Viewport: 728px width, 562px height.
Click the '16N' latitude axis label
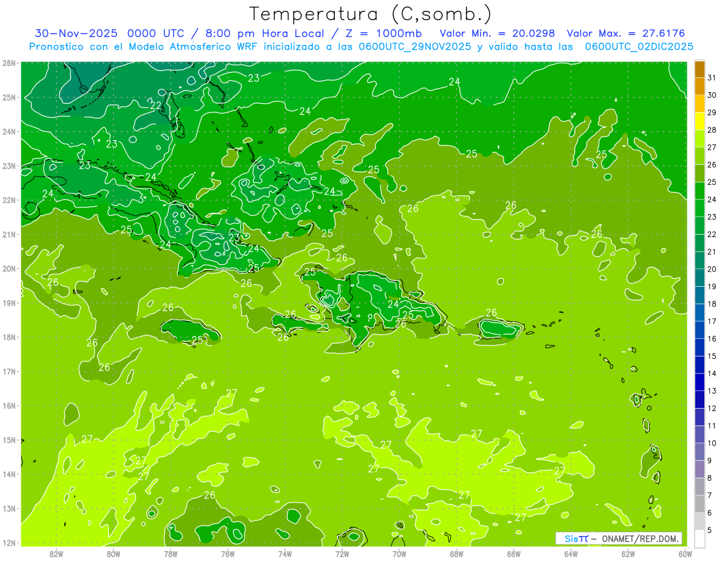point(8,406)
